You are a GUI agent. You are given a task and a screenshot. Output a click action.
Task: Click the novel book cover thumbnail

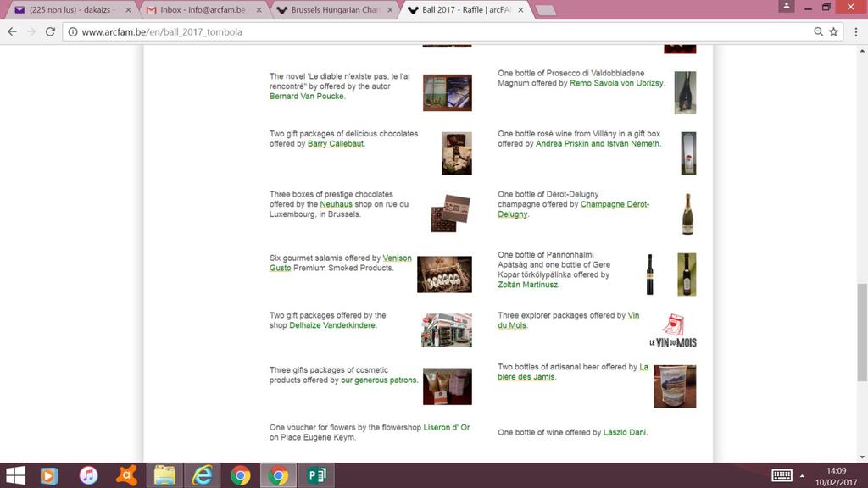pos(448,92)
